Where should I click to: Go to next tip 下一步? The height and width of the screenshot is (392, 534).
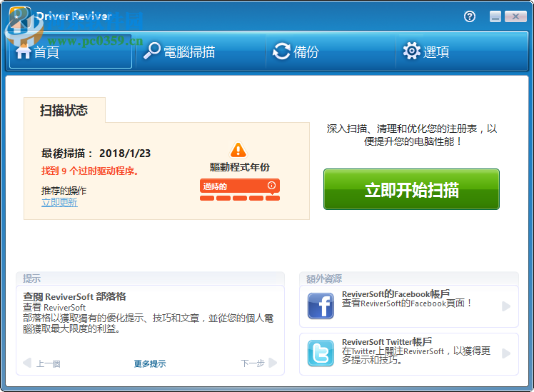point(259,363)
